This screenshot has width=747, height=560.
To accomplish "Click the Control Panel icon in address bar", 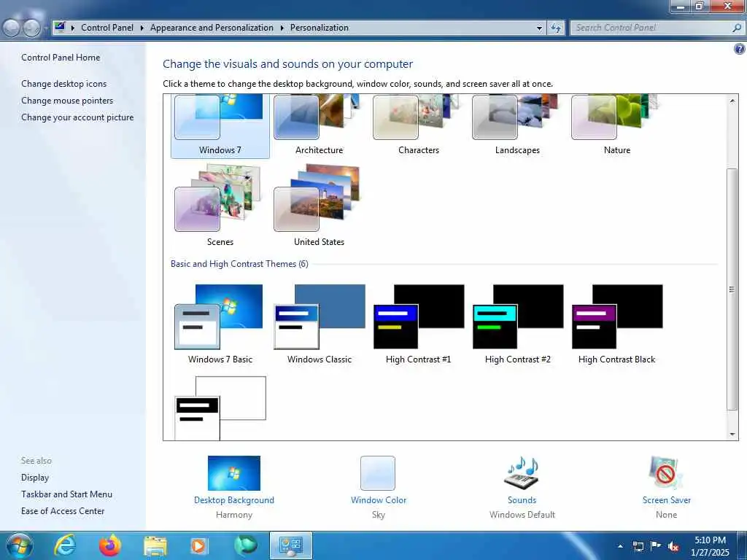I will click(x=60, y=27).
